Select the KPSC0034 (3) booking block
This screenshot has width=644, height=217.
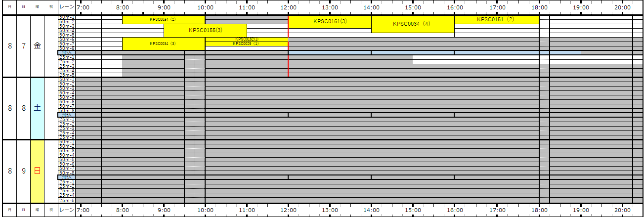(x=164, y=43)
